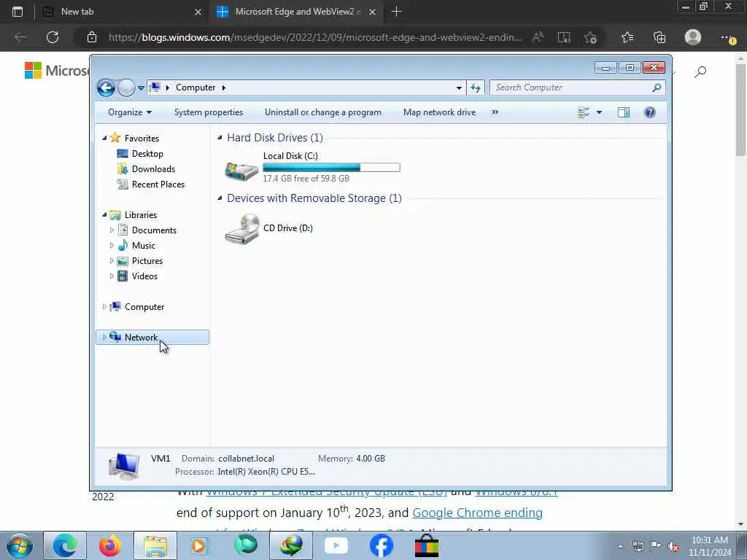The height and width of the screenshot is (560, 747).
Task: Collapse the Favorites tree group
Action: click(104, 138)
